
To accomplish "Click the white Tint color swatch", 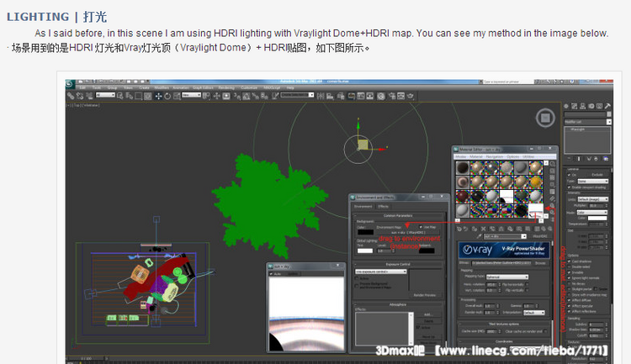I will (365, 251).
